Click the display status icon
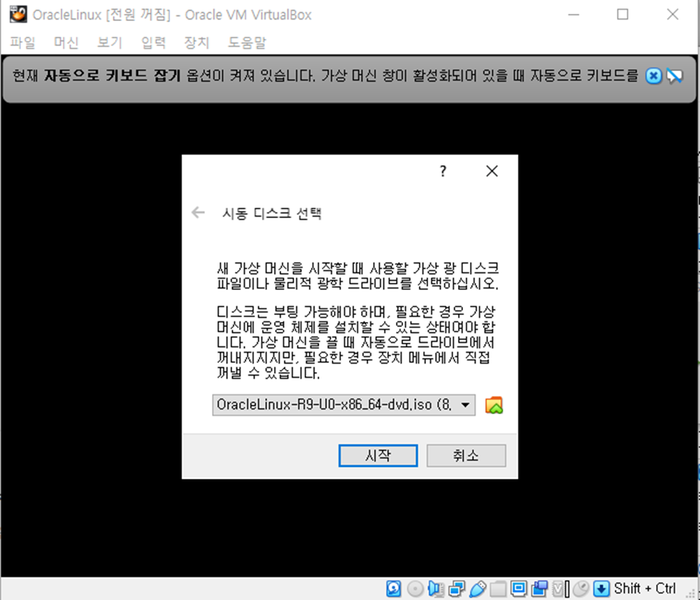 click(x=518, y=589)
